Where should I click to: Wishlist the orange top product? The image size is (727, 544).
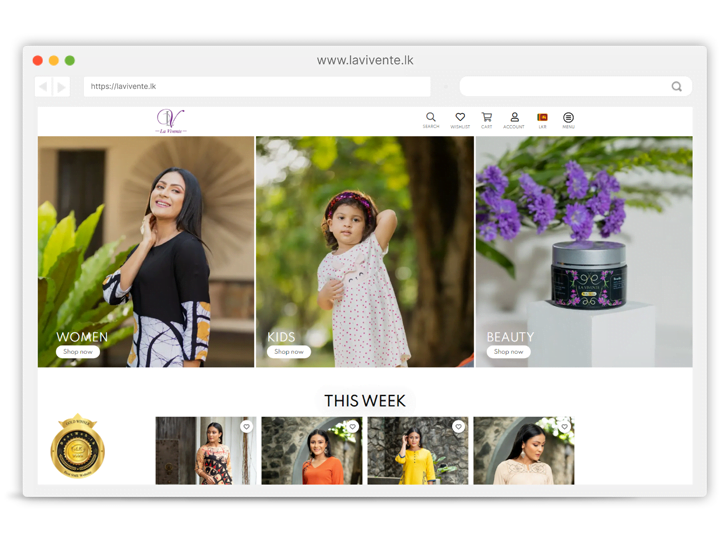(352, 427)
